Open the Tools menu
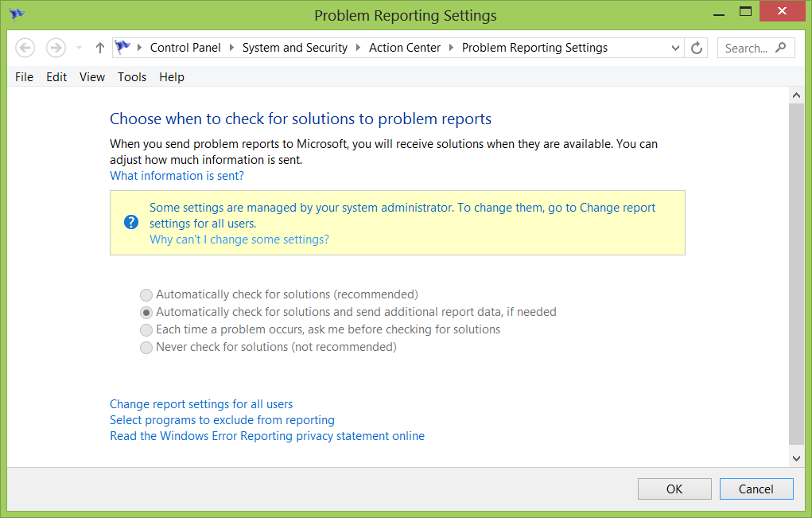 click(x=132, y=77)
